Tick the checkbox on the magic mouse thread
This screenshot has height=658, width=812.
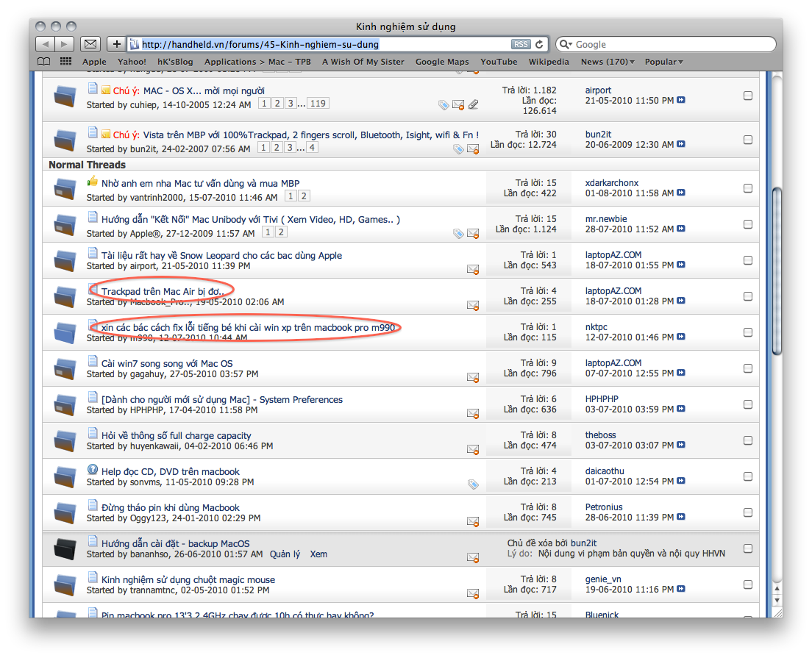748,584
